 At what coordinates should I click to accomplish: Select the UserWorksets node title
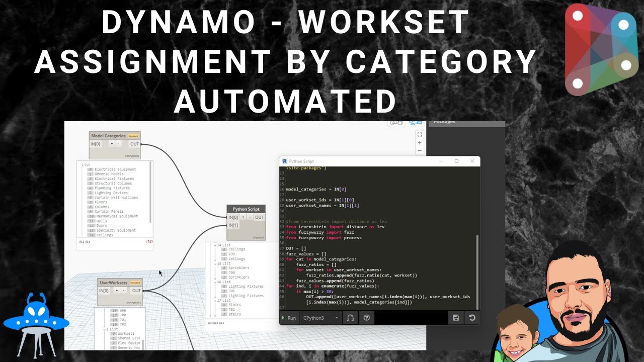(x=113, y=283)
